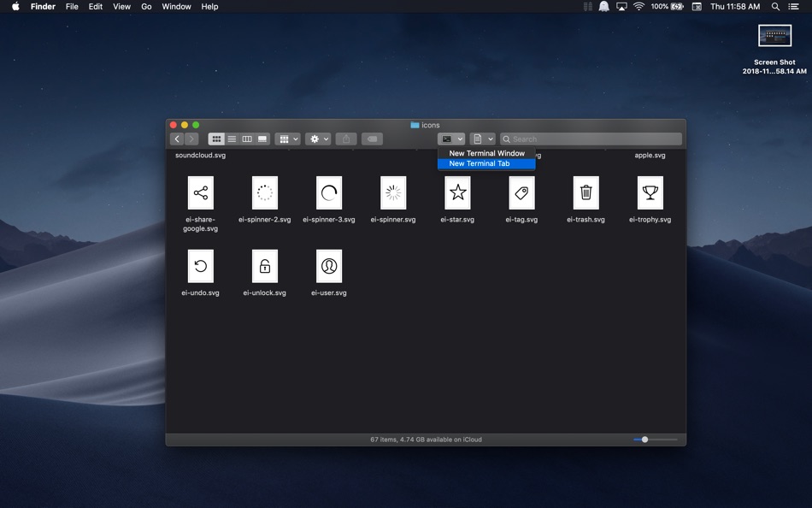The image size is (812, 508).
Task: Open Notification Center icon in menu bar
Action: click(793, 7)
